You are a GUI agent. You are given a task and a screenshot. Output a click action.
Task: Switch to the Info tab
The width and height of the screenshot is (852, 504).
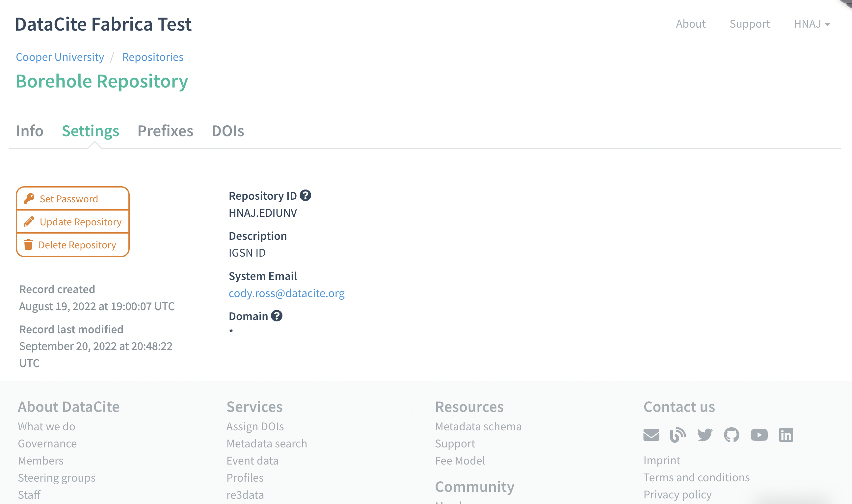point(30,131)
